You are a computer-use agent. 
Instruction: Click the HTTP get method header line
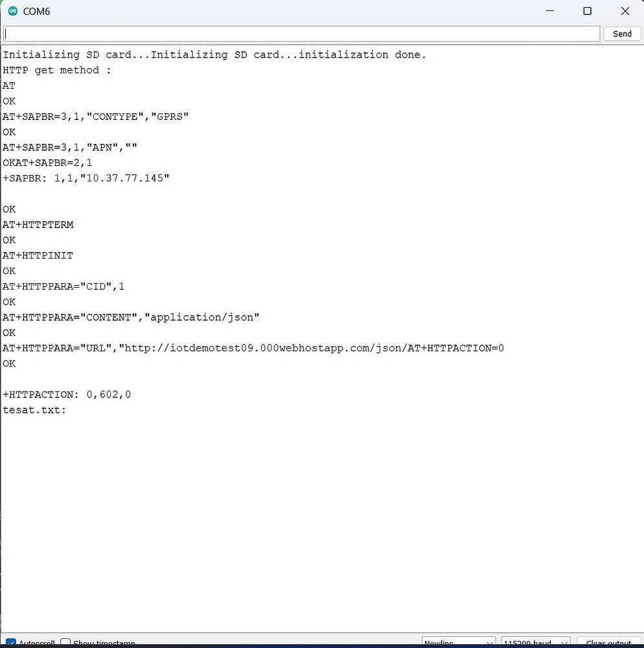[x=56, y=70]
